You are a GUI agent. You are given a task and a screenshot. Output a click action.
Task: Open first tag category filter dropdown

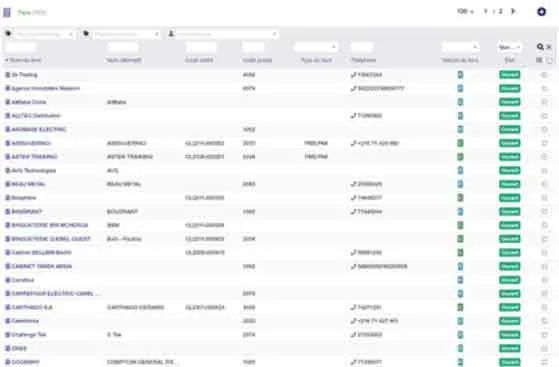(x=43, y=34)
